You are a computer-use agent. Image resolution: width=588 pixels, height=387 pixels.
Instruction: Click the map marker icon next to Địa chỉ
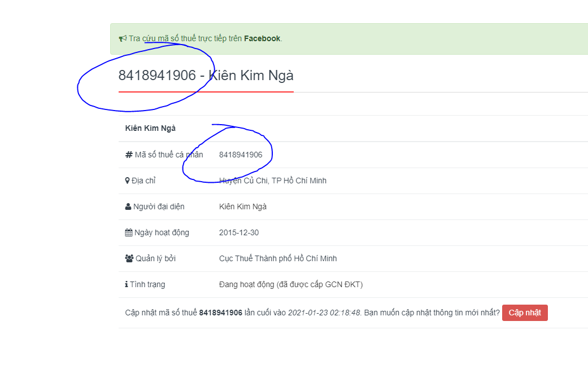127,181
